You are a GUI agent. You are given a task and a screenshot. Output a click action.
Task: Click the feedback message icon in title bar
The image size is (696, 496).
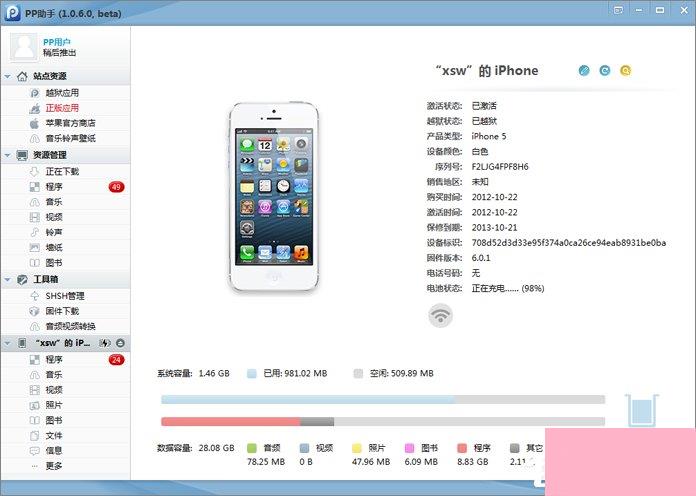(x=618, y=10)
